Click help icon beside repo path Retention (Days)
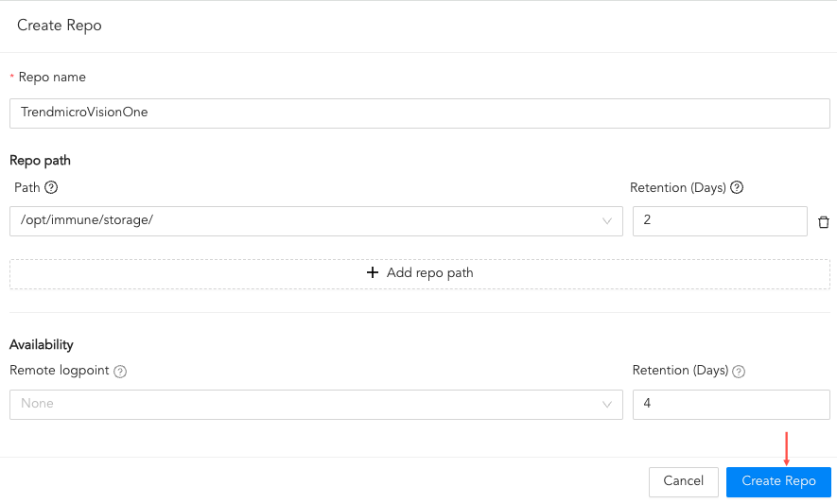Screen dimensions: 837x504 click(737, 188)
